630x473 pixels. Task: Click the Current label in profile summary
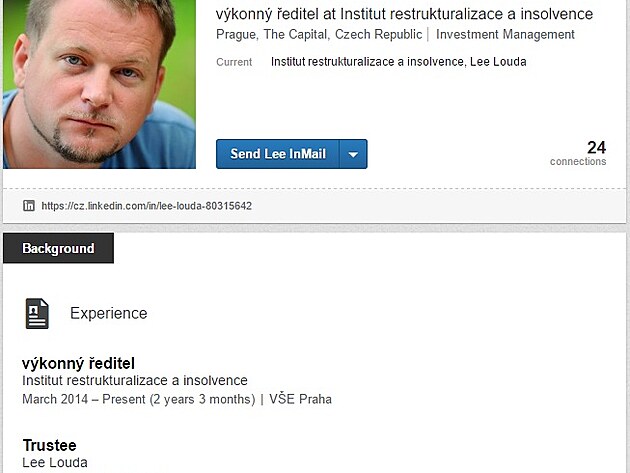tap(234, 62)
